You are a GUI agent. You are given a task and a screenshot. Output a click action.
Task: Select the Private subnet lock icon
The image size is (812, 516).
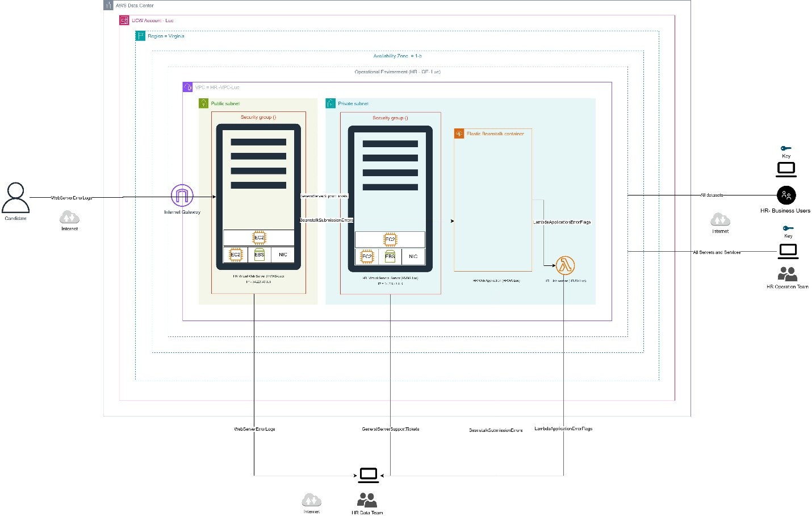click(330, 103)
